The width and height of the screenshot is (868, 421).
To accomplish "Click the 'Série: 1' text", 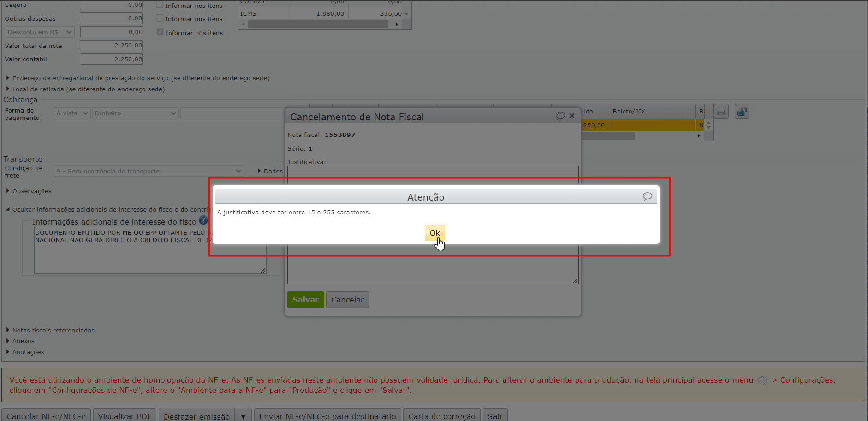I will click(300, 149).
